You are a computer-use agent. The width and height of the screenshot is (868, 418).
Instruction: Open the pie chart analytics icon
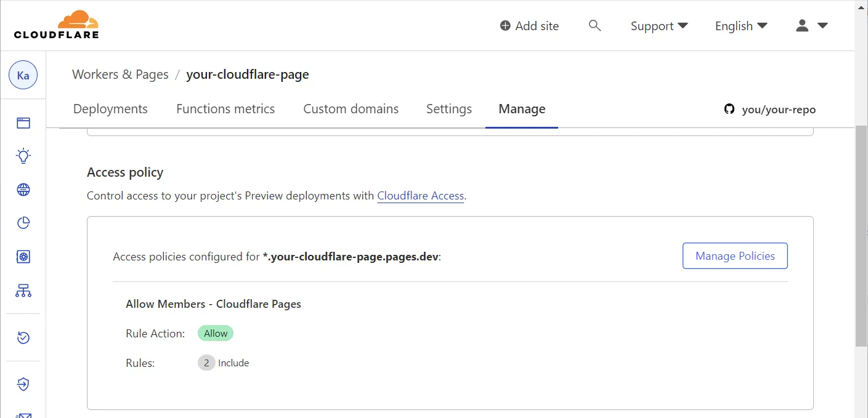point(23,223)
